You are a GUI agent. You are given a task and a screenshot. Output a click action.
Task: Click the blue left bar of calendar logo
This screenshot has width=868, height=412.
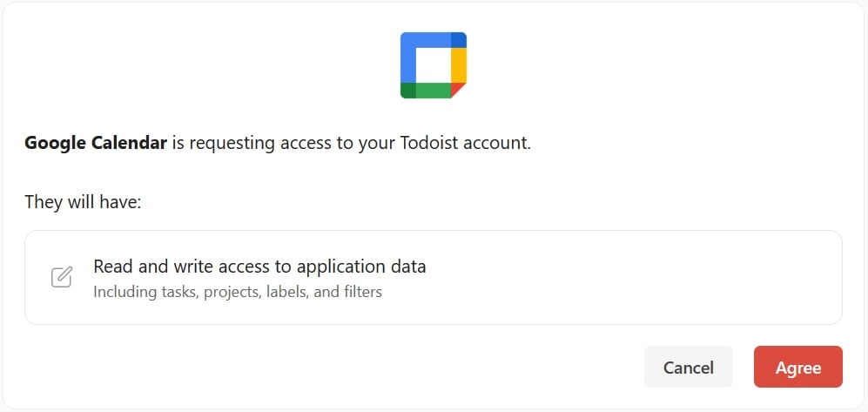(x=408, y=57)
